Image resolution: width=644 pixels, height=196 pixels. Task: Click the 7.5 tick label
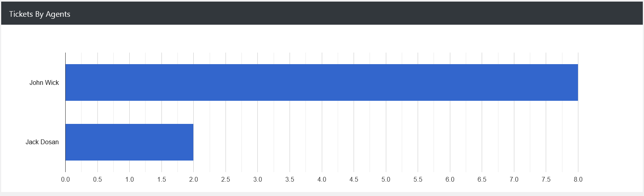click(546, 179)
